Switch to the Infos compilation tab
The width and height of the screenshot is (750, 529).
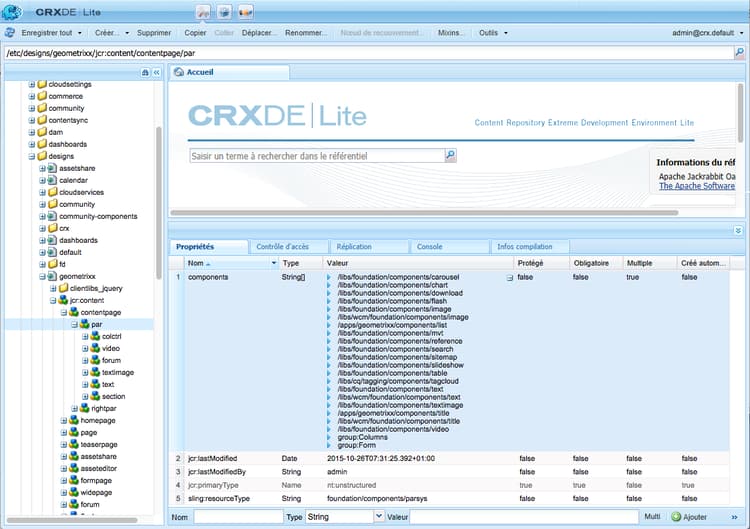click(x=530, y=247)
